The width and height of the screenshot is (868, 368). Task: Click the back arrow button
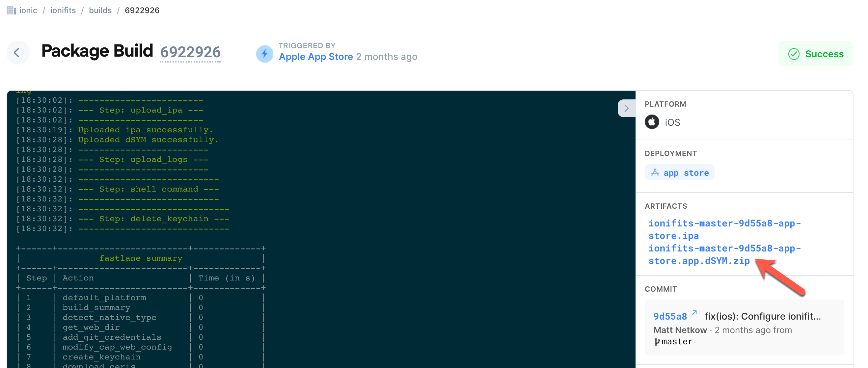pyautogui.click(x=17, y=53)
